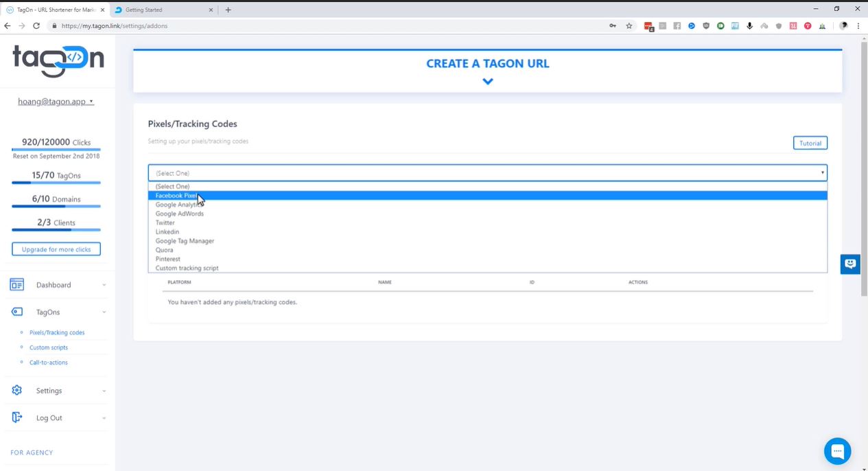This screenshot has height=471, width=868.
Task: Select Custom tracking script option
Action: (488, 268)
